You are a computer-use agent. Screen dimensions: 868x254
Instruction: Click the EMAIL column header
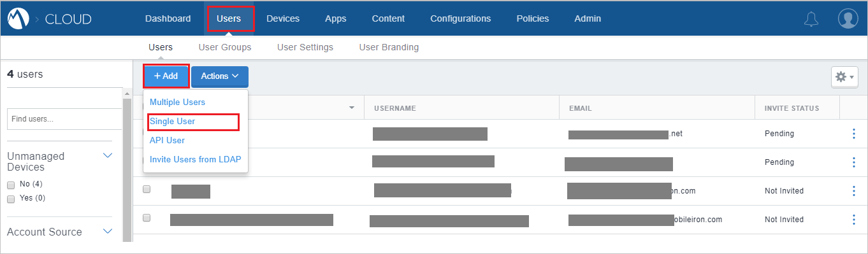[581, 108]
